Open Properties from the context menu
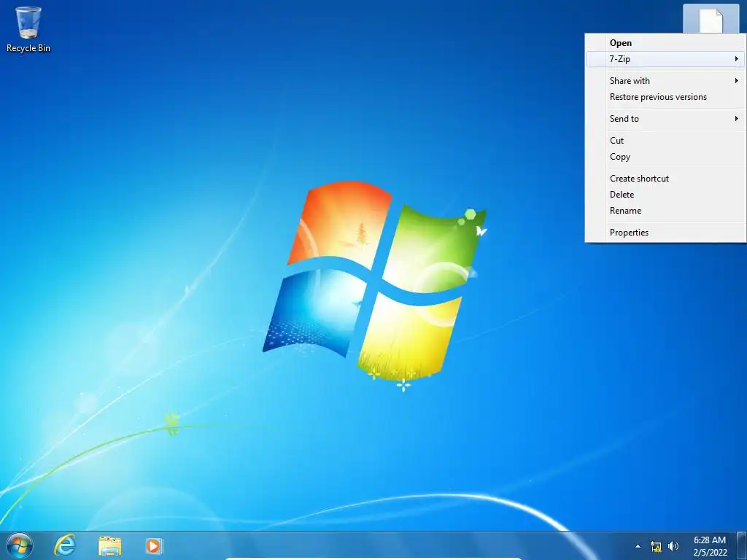The height and width of the screenshot is (560, 747). coord(666,233)
